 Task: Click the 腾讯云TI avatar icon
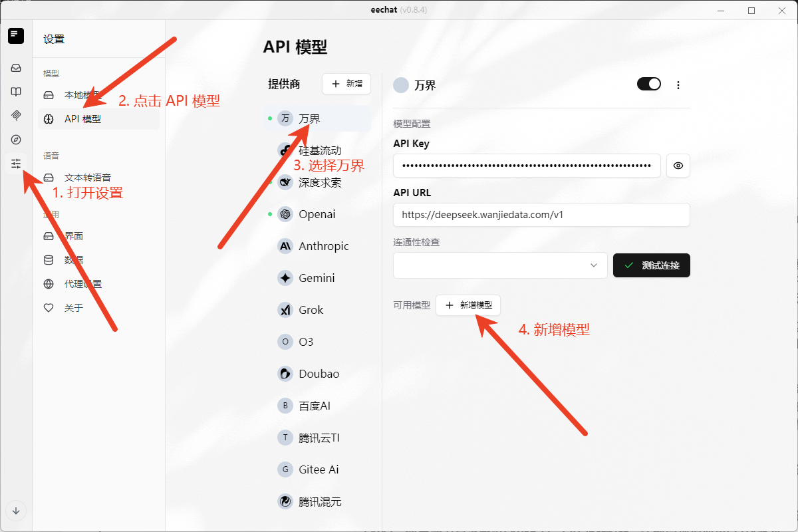tap(285, 438)
